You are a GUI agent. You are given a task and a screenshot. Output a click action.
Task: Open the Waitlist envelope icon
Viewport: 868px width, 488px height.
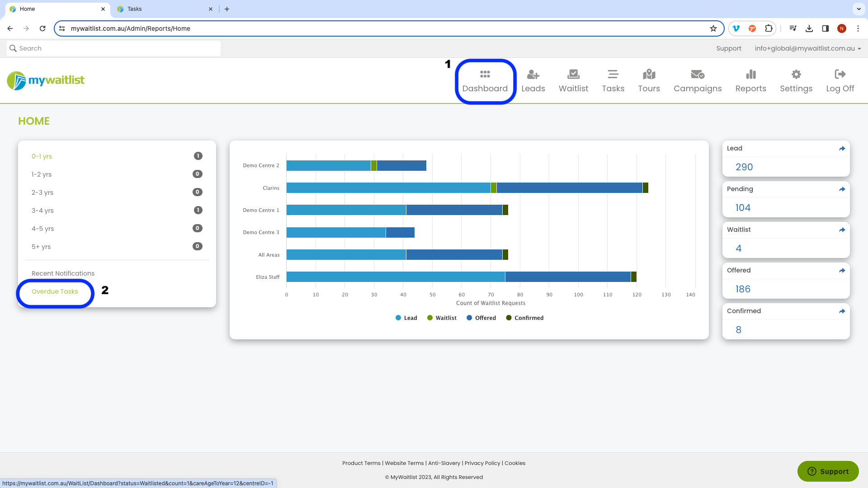pos(573,74)
